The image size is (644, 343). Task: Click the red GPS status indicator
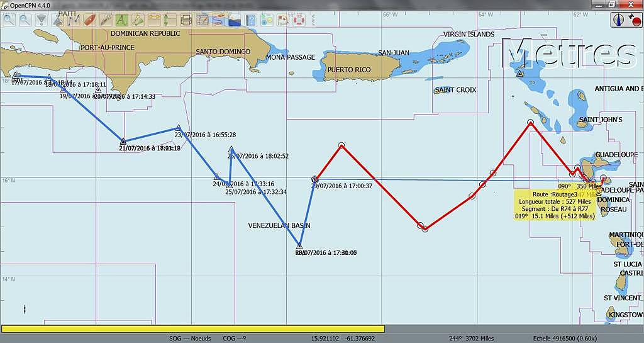[636, 21]
